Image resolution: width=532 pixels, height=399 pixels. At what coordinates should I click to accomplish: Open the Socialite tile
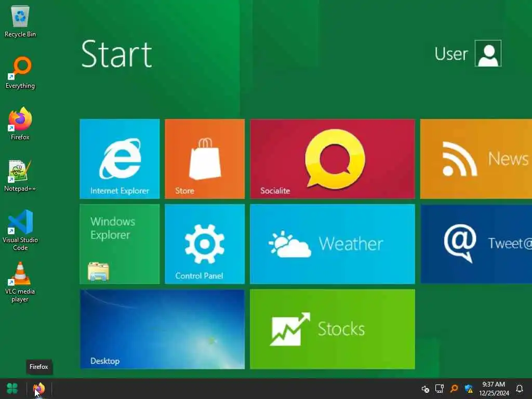tap(332, 159)
